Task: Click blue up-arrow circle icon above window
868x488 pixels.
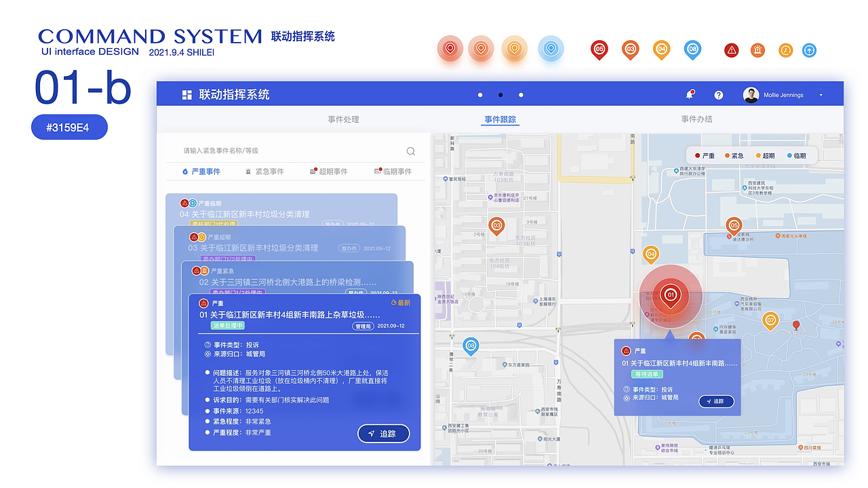Action: click(809, 50)
